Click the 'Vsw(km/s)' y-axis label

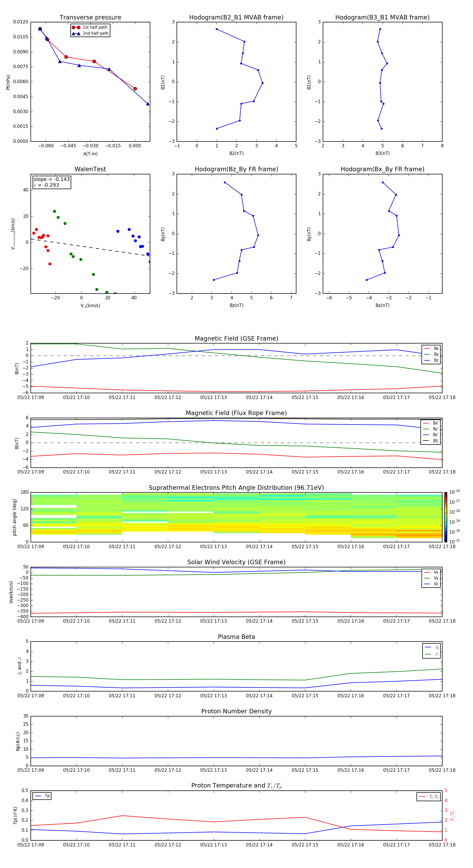click(11, 592)
